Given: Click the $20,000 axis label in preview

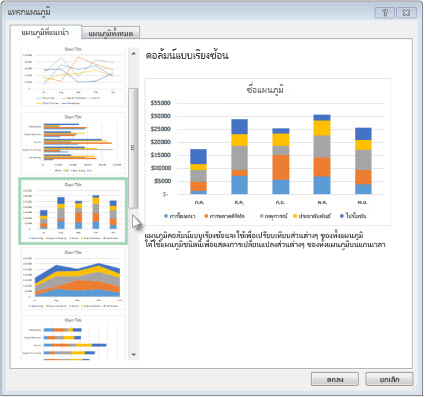Looking at the screenshot, I should pyautogui.click(x=160, y=142).
